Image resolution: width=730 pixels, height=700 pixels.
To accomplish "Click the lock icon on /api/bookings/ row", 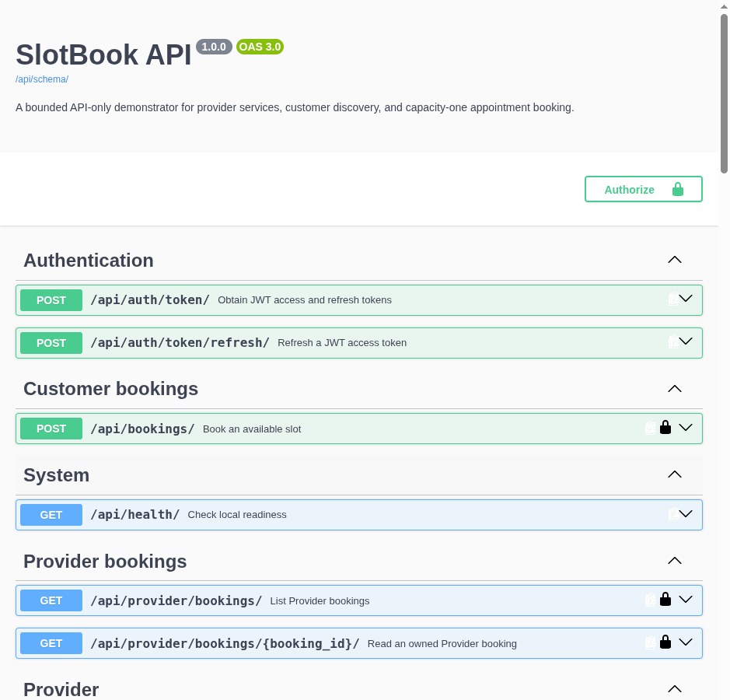I will pyautogui.click(x=665, y=427).
